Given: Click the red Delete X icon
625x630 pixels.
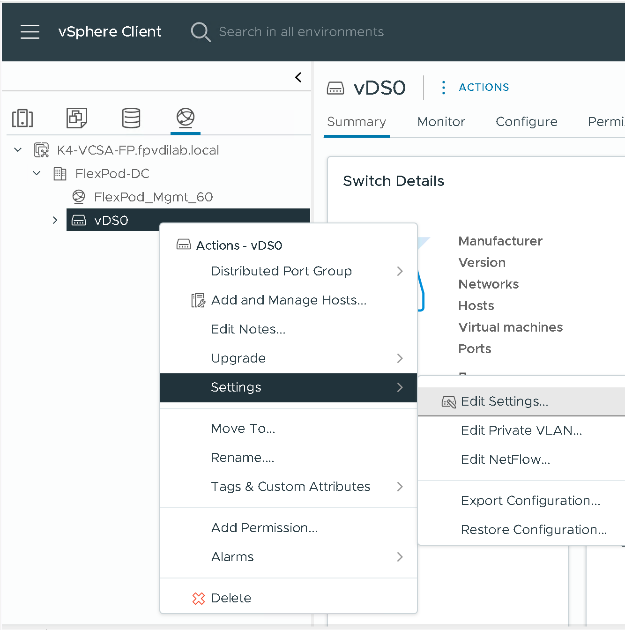Looking at the screenshot, I should click(x=198, y=598).
